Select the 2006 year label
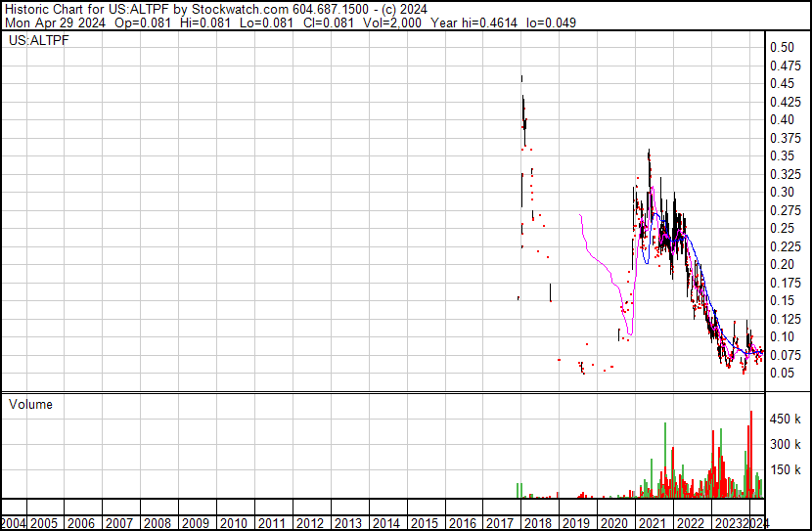 coord(82,523)
